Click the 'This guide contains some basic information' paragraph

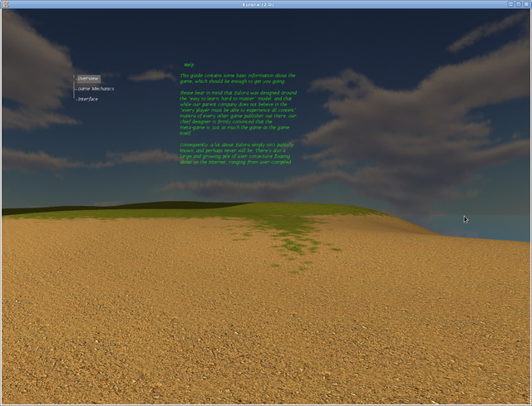pos(238,78)
